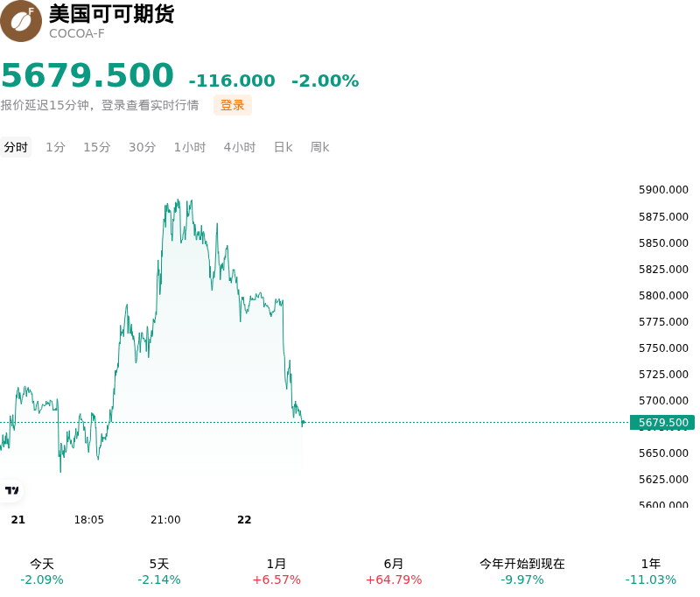The image size is (700, 597).
Task: Click the 21:00 time axis marker
Action: tap(165, 520)
